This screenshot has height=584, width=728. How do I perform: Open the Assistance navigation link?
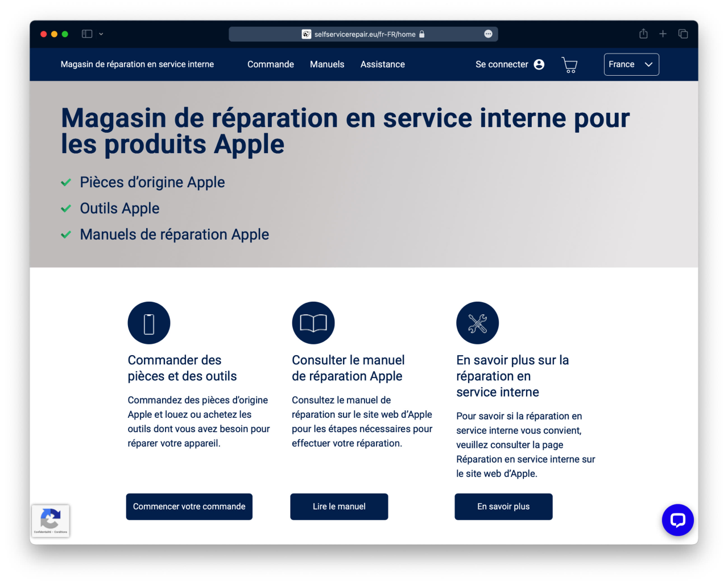382,64
